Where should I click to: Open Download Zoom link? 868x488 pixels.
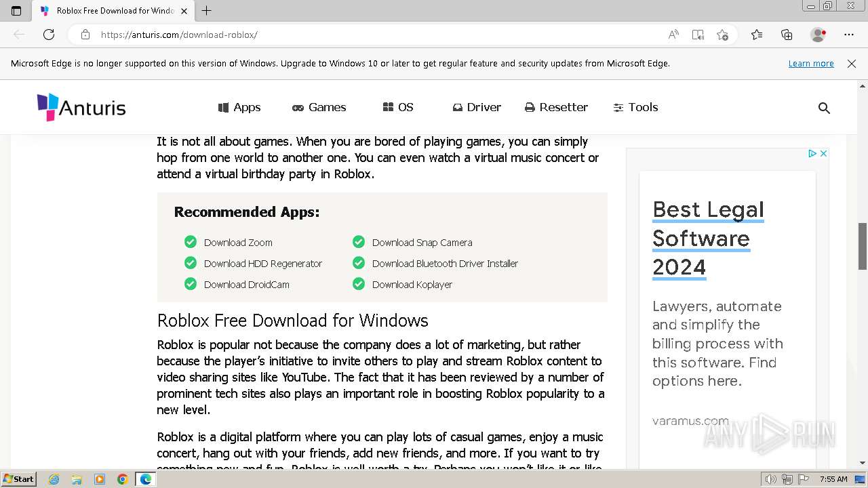click(238, 243)
